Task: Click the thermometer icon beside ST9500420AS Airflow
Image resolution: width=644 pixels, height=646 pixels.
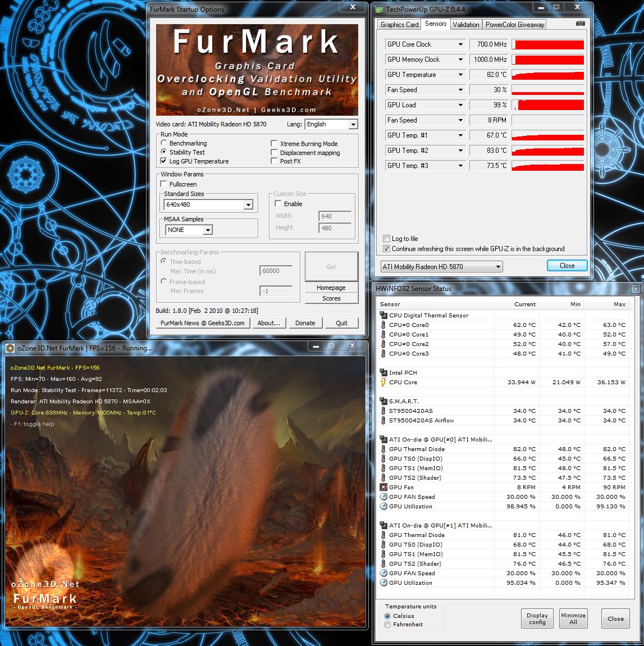Action: (x=383, y=420)
